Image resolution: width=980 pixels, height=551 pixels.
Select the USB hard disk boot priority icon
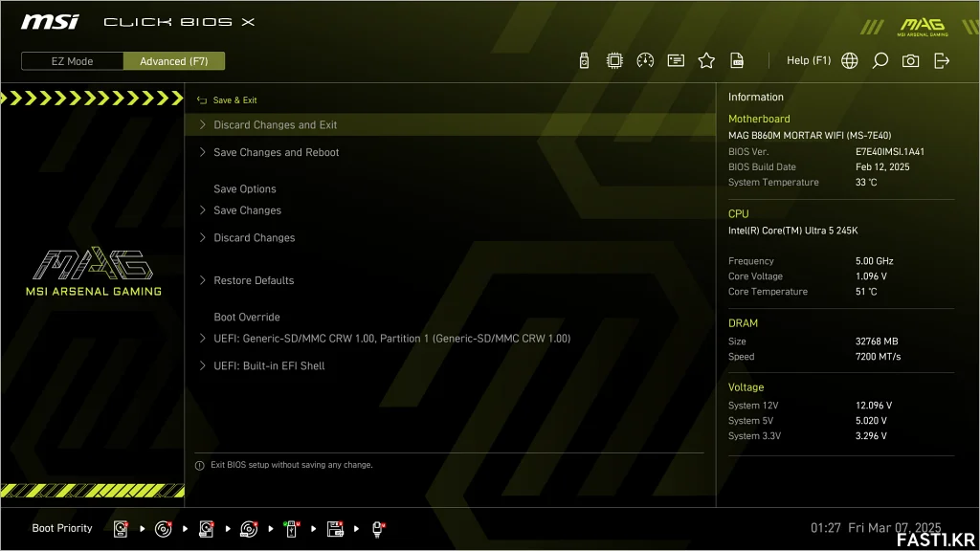tap(207, 529)
